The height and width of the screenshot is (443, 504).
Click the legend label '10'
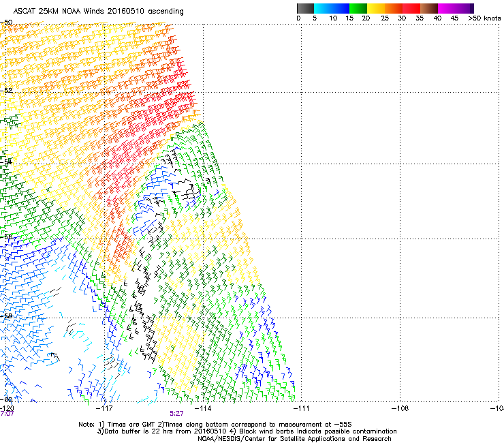coord(333,18)
